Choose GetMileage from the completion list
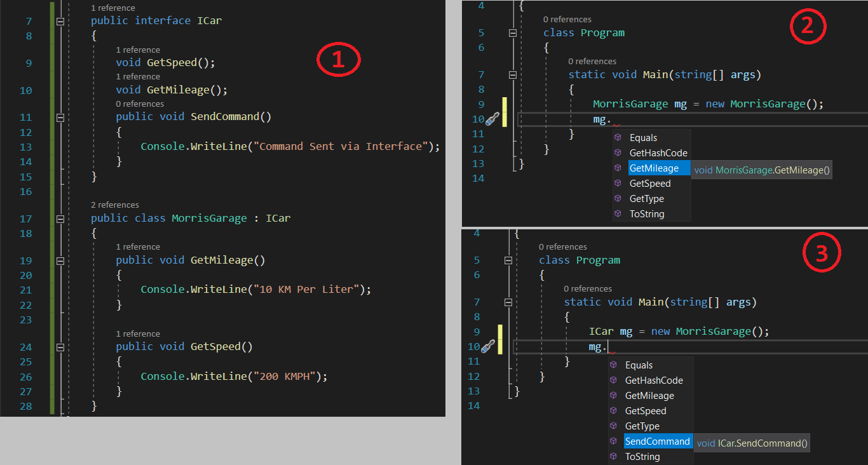 pos(658,168)
